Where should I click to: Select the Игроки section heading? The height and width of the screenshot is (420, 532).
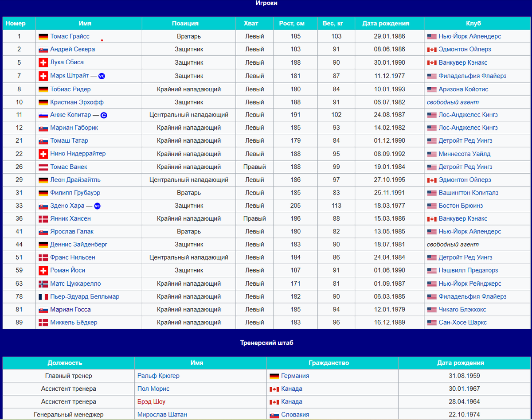(266, 3)
